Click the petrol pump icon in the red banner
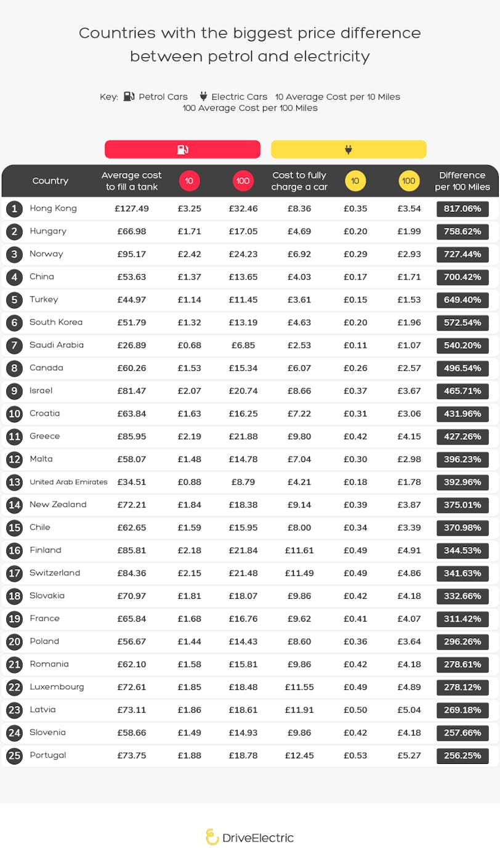This screenshot has width=500, height=868. 182,150
